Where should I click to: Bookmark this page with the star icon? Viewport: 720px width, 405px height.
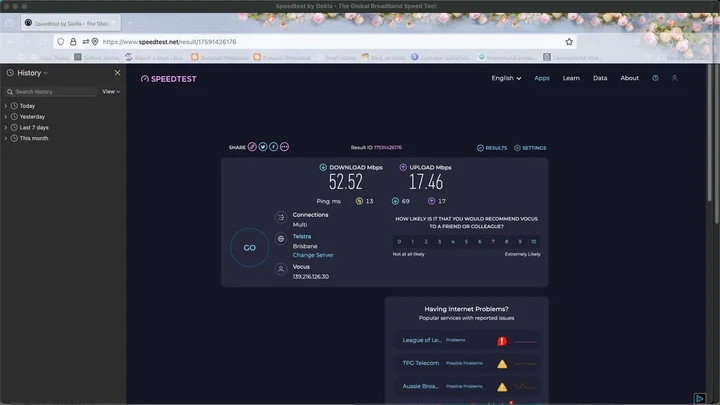569,42
